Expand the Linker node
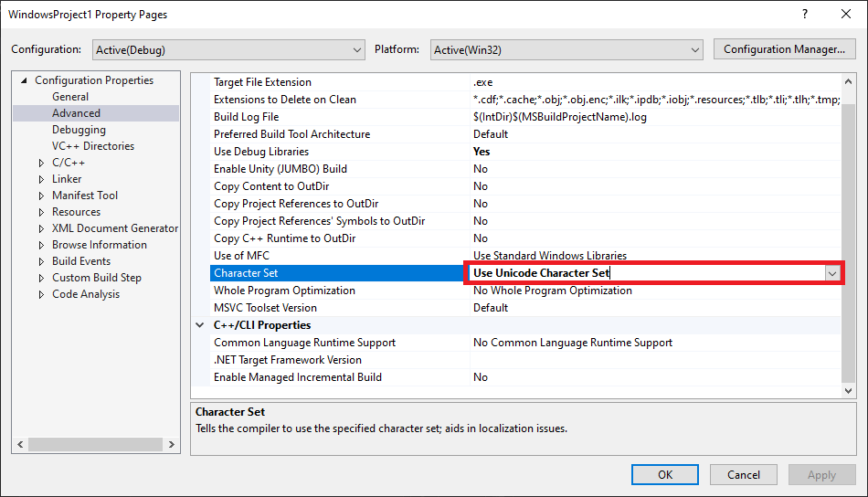This screenshot has width=868, height=497. pyautogui.click(x=41, y=179)
